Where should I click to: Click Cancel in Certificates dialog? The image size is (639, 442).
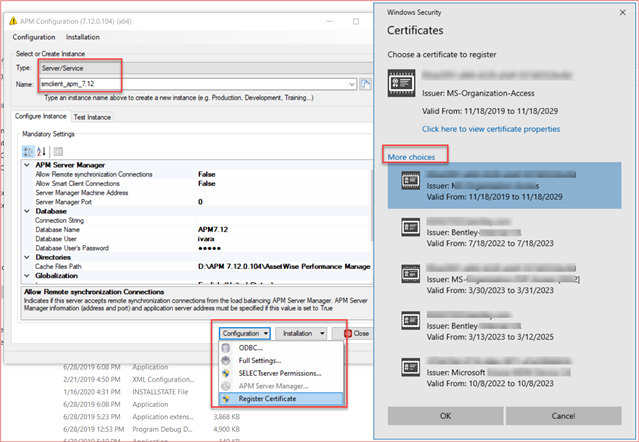[x=563, y=416]
